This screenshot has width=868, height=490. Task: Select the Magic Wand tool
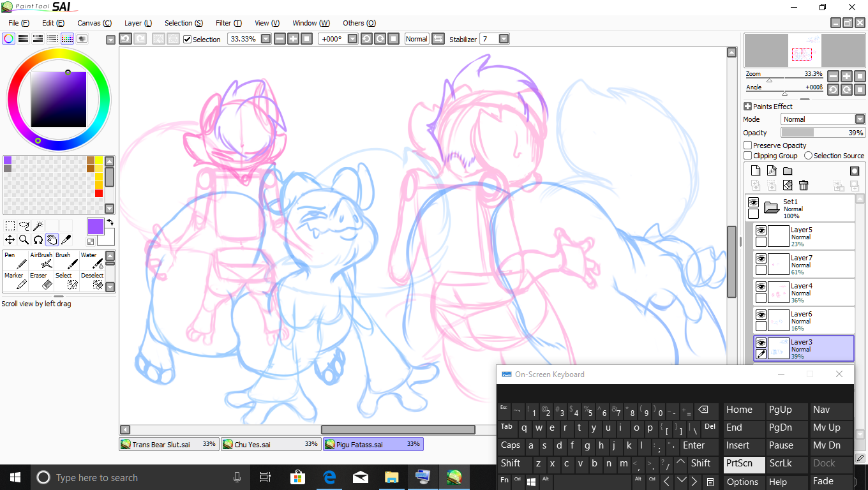tap(38, 226)
